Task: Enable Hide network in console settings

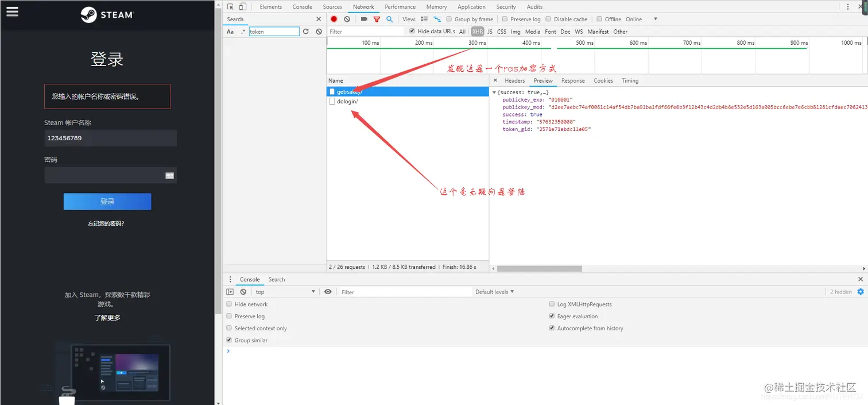Action: (x=229, y=304)
